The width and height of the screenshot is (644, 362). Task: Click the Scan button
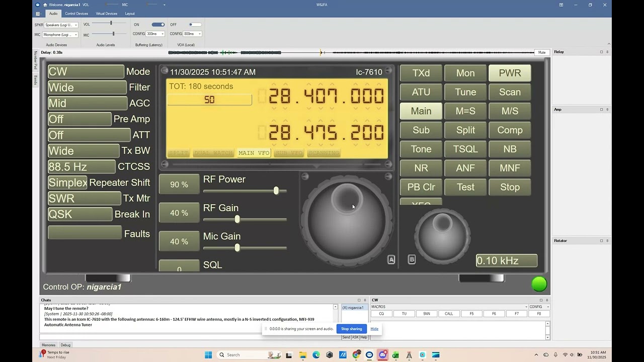510,92
